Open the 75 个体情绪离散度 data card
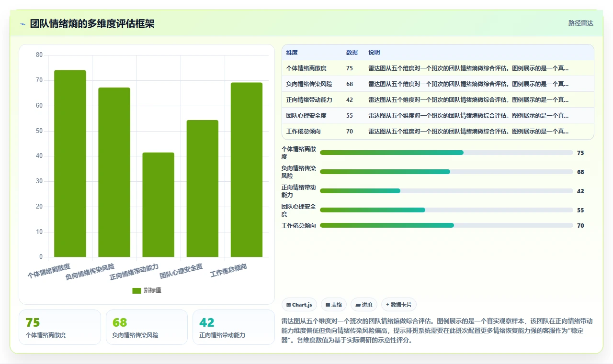 tap(60, 327)
